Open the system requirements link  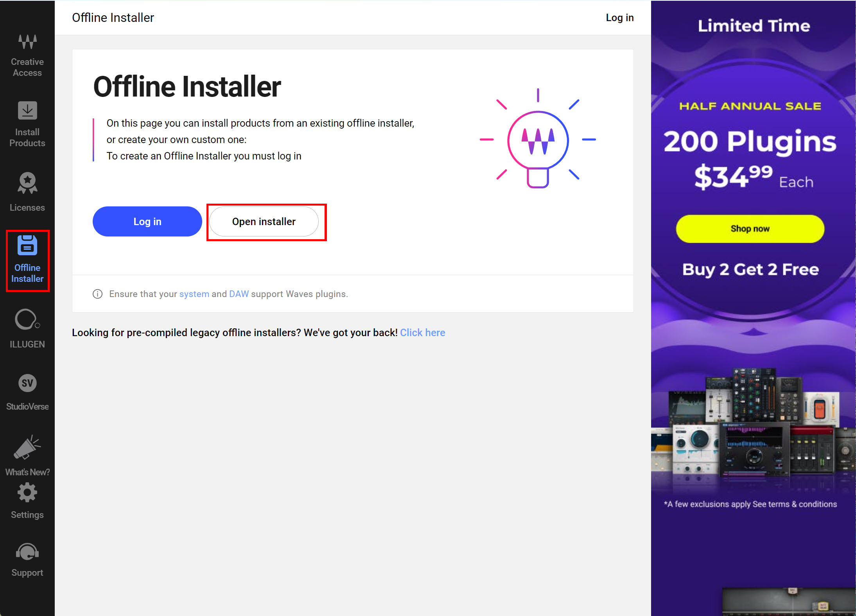(x=194, y=294)
